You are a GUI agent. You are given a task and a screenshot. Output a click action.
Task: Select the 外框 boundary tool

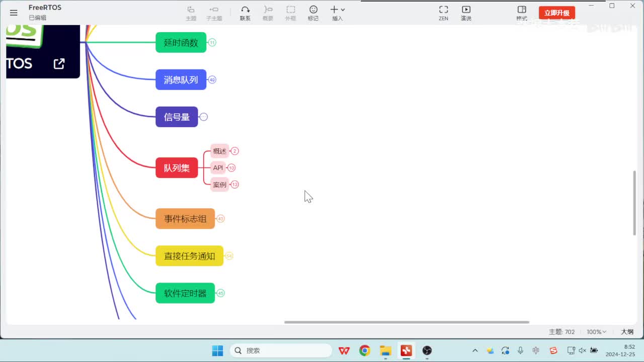coord(291,13)
